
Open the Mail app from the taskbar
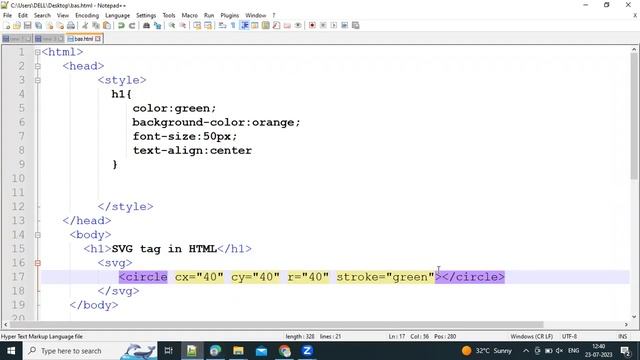click(x=262, y=351)
